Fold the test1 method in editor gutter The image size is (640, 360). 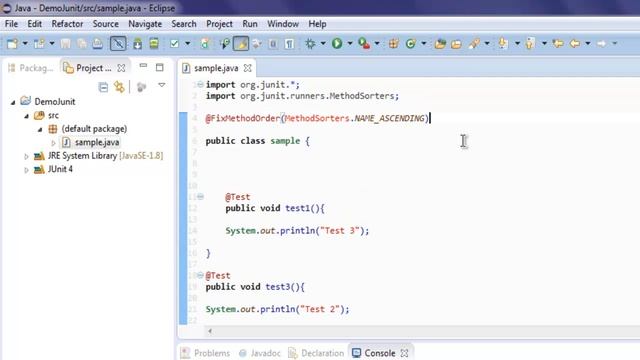[x=200, y=197]
